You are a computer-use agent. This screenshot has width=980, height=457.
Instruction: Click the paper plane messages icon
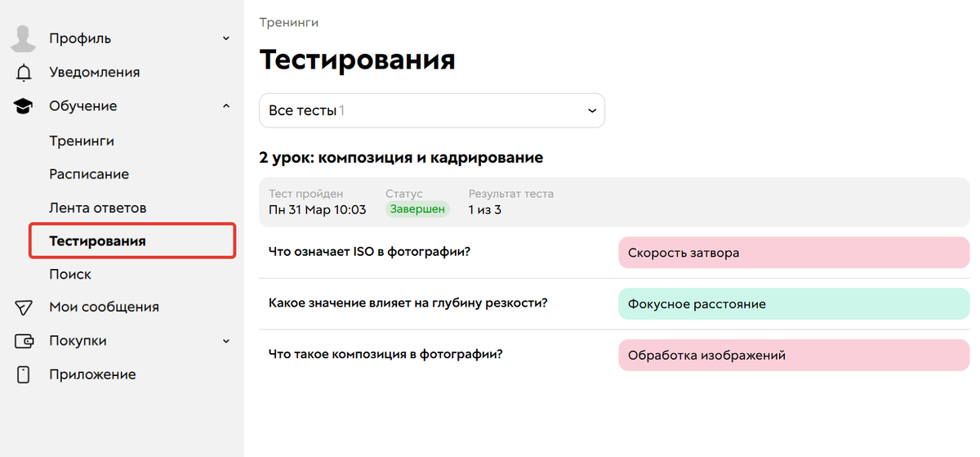point(24,307)
